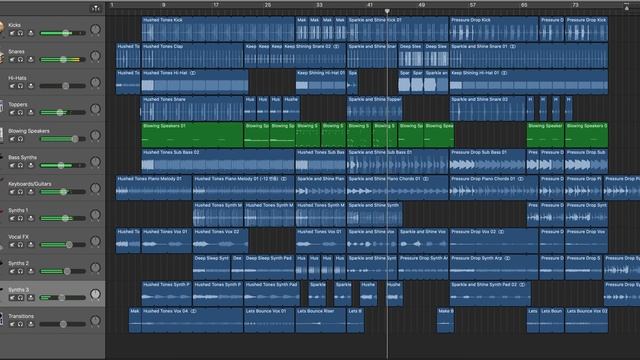Solo the Hi-Hats track with its headphone button
Viewport: 640px width, 360px height.
(20, 86)
